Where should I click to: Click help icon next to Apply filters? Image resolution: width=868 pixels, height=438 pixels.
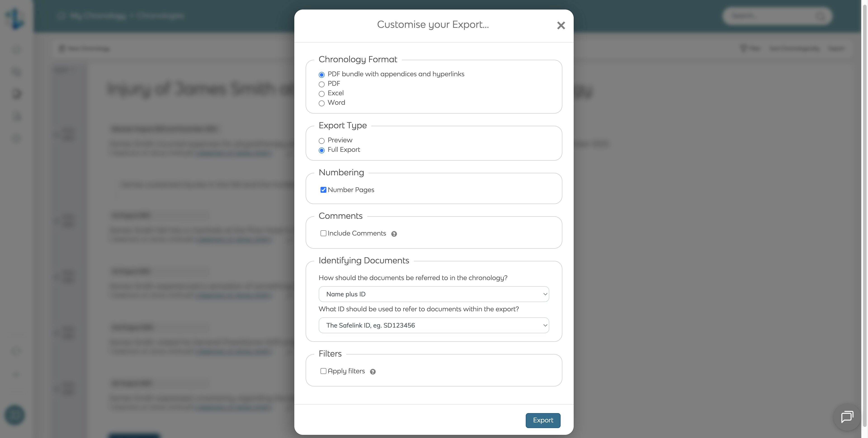(373, 371)
